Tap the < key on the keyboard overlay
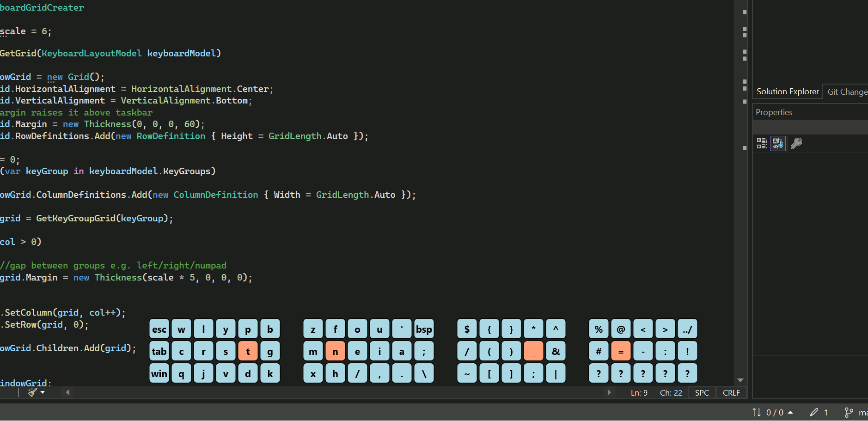Viewport: 868px width, 421px height. click(643, 329)
